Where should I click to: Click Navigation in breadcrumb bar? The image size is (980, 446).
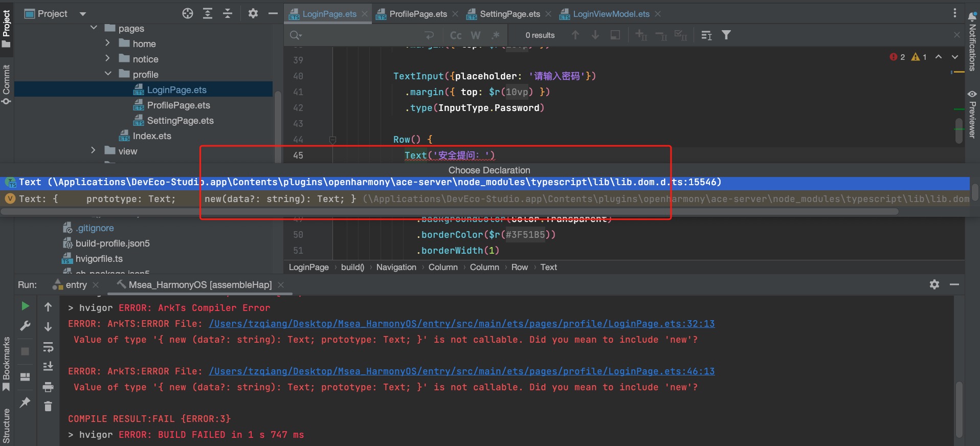396,267
